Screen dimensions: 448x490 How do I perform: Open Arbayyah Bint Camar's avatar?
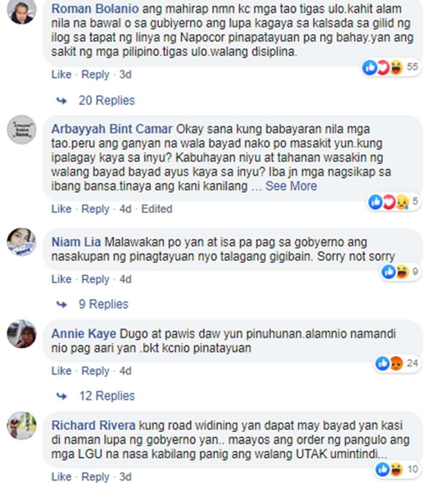click(x=22, y=130)
